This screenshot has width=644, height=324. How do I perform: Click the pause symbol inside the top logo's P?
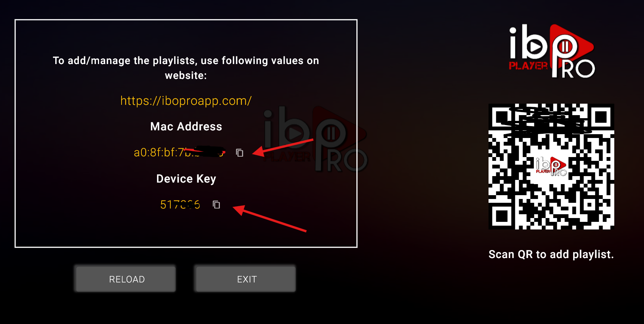565,47
